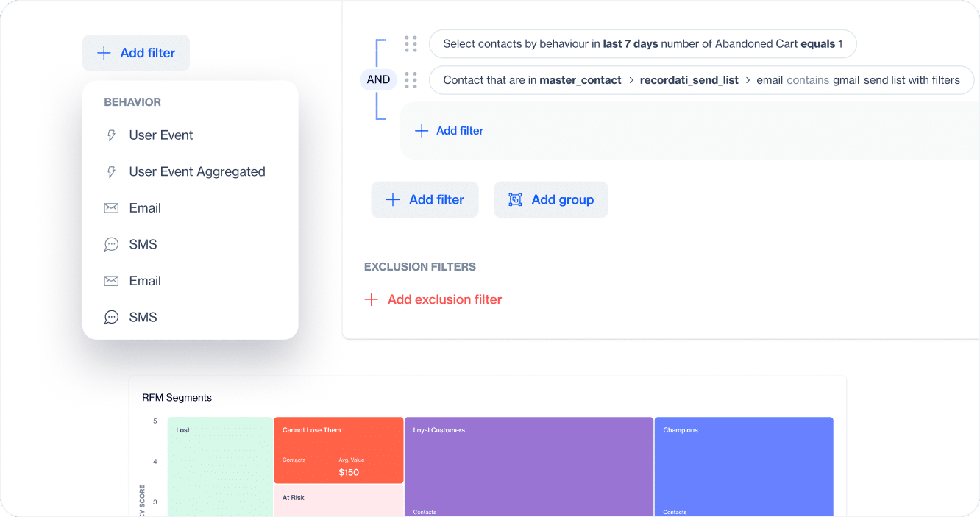This screenshot has width=980, height=517.
Task: Click the User Event Aggregated lightning icon
Action: 111,171
